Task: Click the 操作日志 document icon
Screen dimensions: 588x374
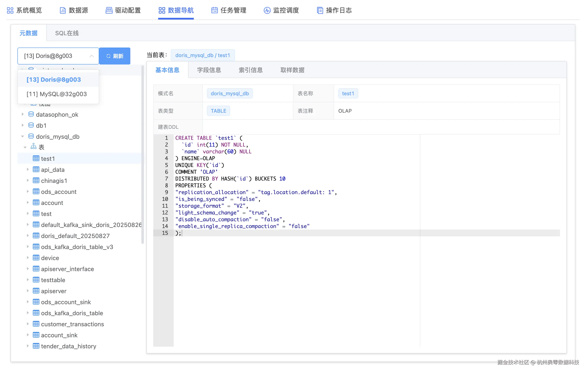Action: point(320,10)
